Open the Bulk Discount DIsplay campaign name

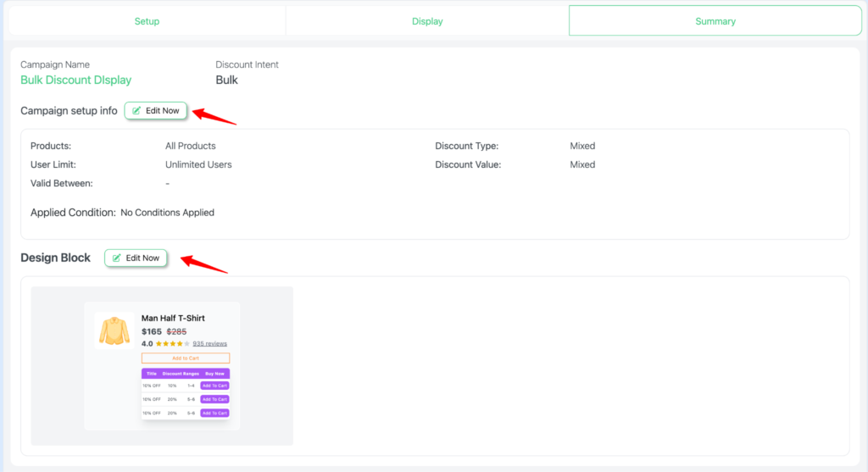tap(75, 81)
